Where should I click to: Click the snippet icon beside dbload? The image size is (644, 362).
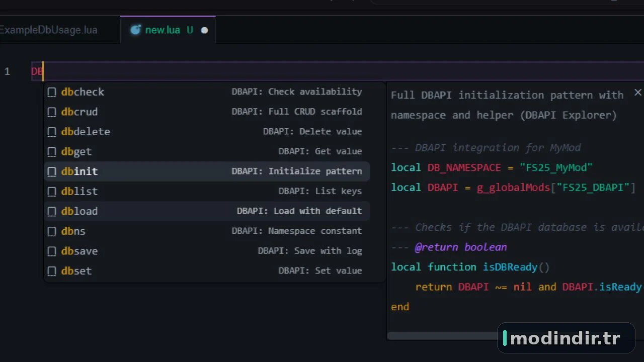[x=51, y=211]
